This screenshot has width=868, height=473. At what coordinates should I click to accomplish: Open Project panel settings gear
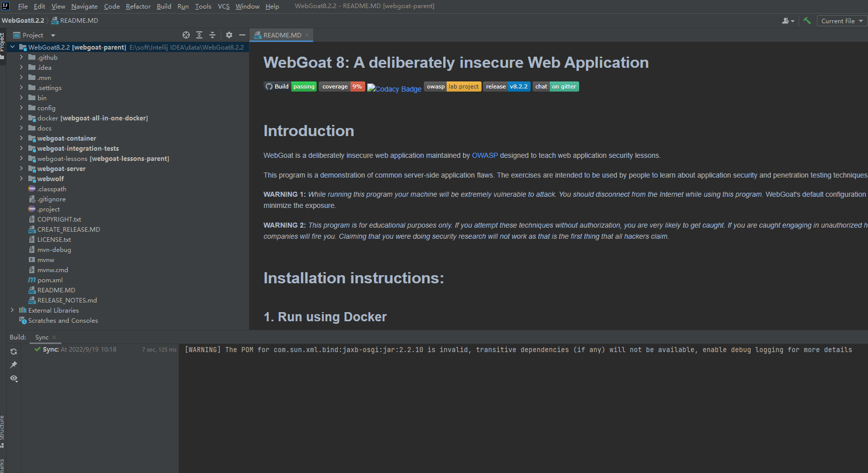229,35
